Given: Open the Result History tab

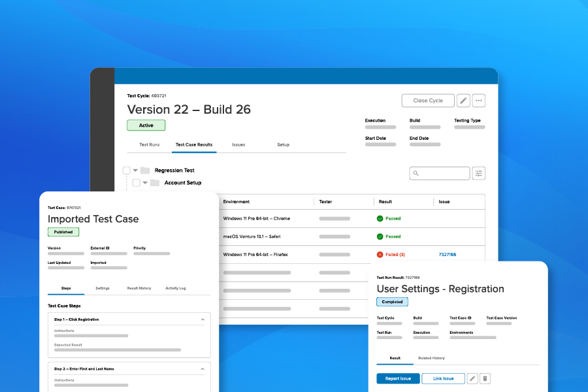Looking at the screenshot, I should coord(139,288).
